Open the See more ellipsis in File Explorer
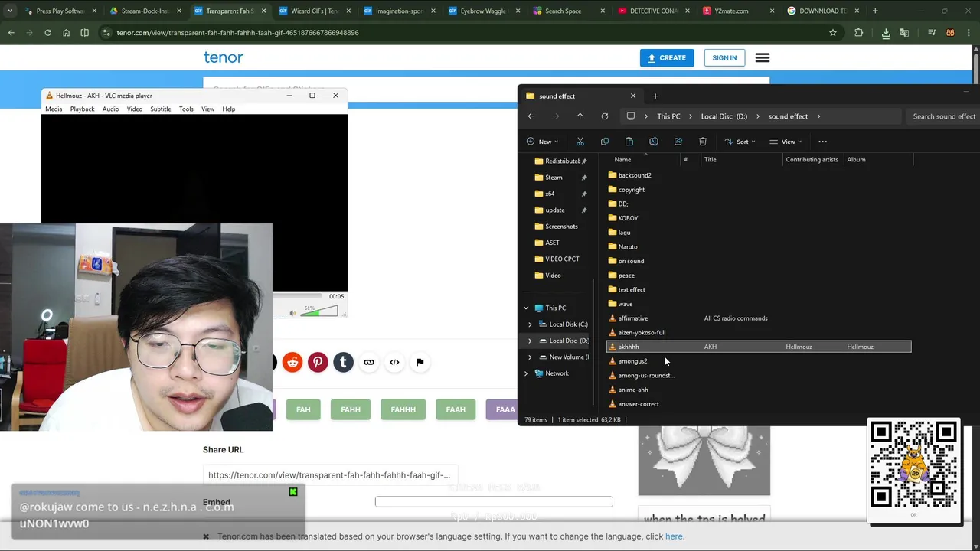This screenshot has height=551, width=980. pos(822,142)
